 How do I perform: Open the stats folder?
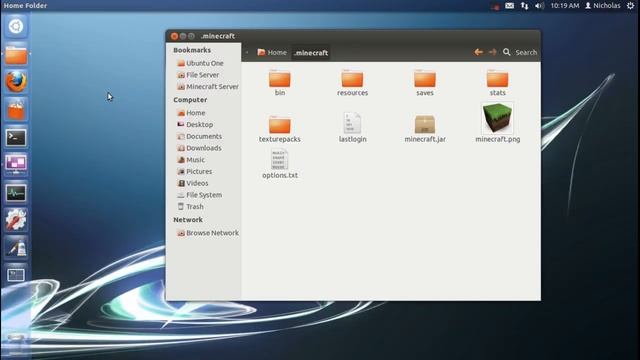tap(498, 83)
